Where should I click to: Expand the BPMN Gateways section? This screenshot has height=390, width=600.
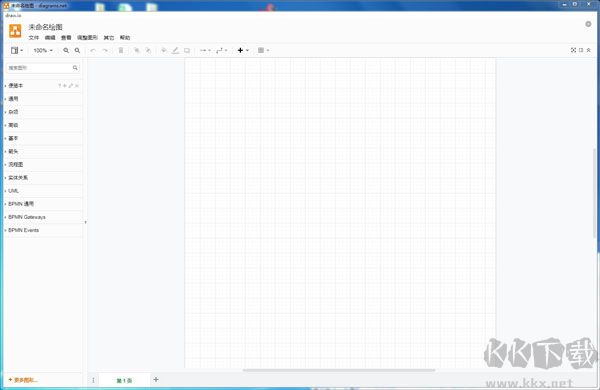tap(43, 217)
